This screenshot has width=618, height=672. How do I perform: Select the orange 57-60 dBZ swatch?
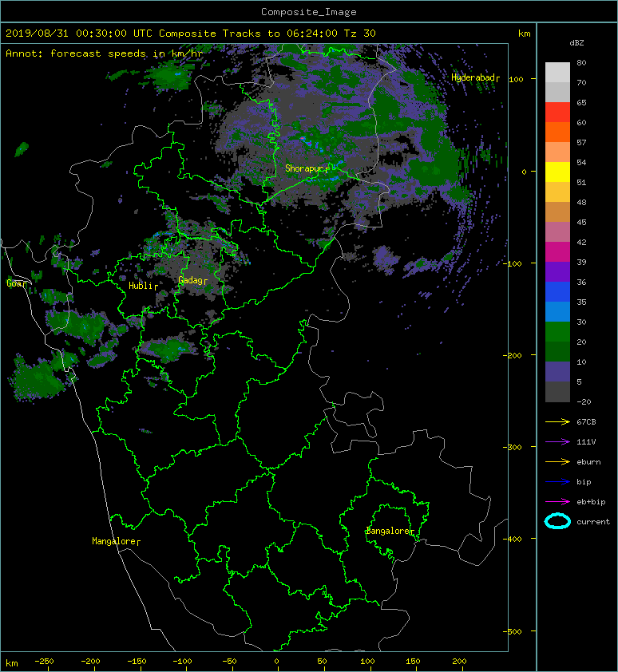coord(557,132)
